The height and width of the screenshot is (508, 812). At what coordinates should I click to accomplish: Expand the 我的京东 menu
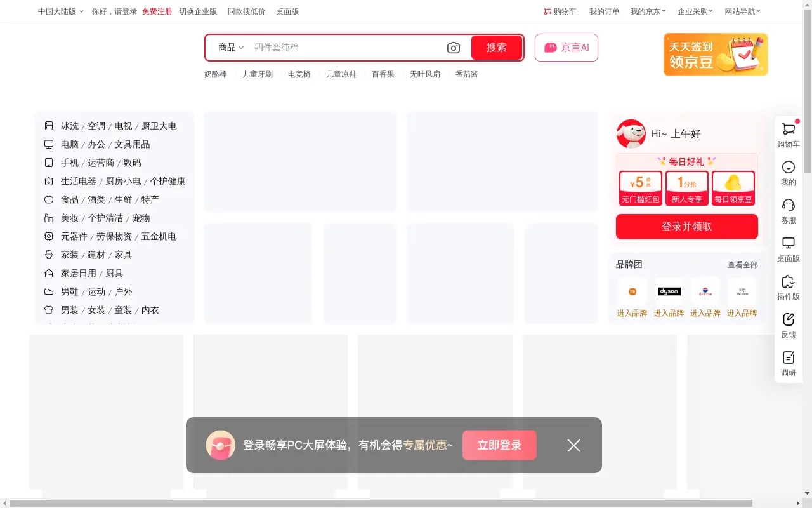tap(648, 11)
